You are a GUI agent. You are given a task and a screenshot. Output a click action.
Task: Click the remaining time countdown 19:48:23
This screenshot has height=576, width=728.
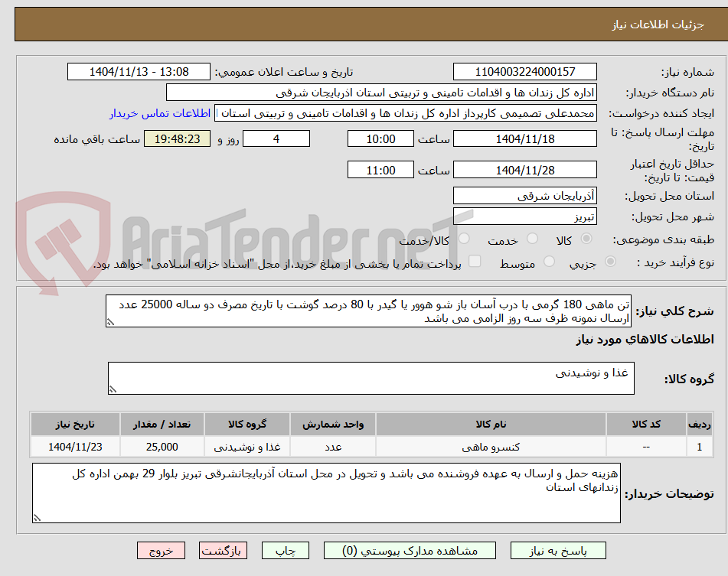click(x=178, y=138)
